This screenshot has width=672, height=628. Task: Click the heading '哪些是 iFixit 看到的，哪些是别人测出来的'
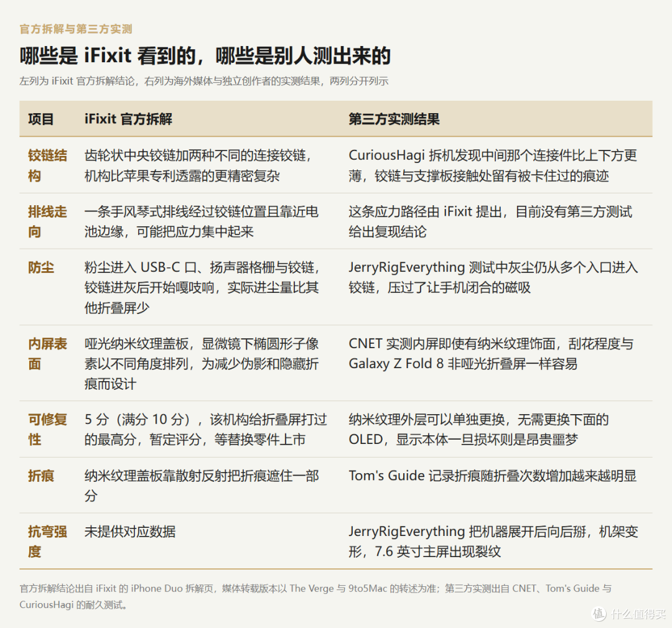coord(205,56)
